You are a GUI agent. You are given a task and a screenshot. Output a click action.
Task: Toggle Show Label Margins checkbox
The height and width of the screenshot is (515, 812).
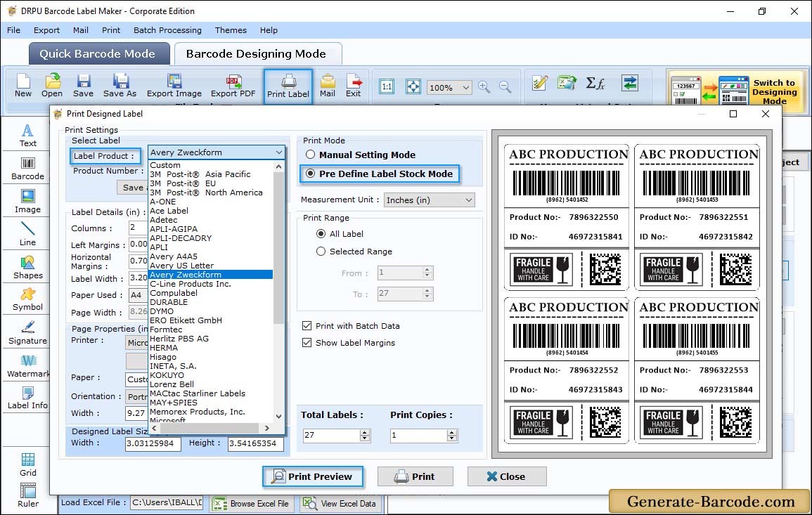point(307,343)
